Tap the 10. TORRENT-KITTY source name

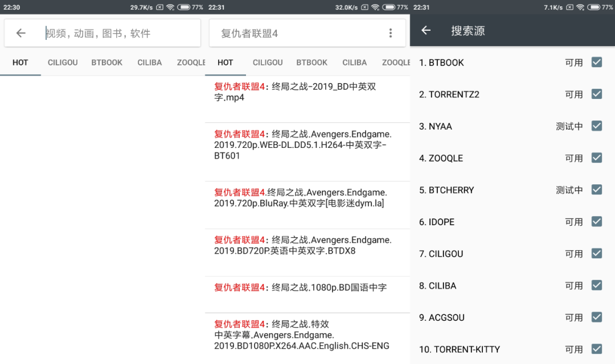click(460, 349)
